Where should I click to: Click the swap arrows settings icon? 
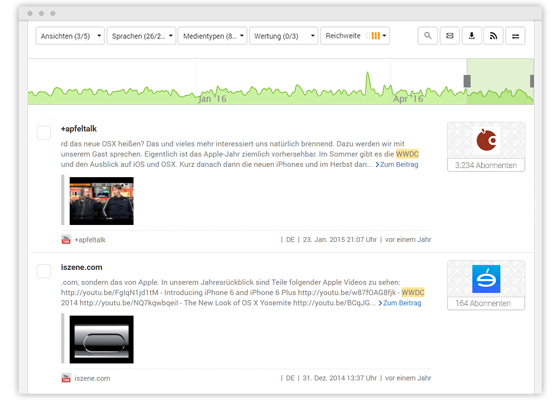coord(515,36)
